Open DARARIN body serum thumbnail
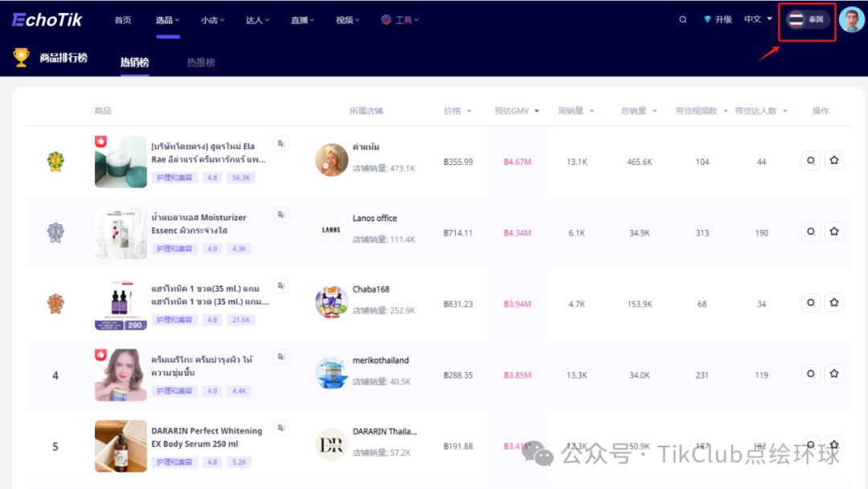Viewport: 868px width, 489px height. (121, 446)
